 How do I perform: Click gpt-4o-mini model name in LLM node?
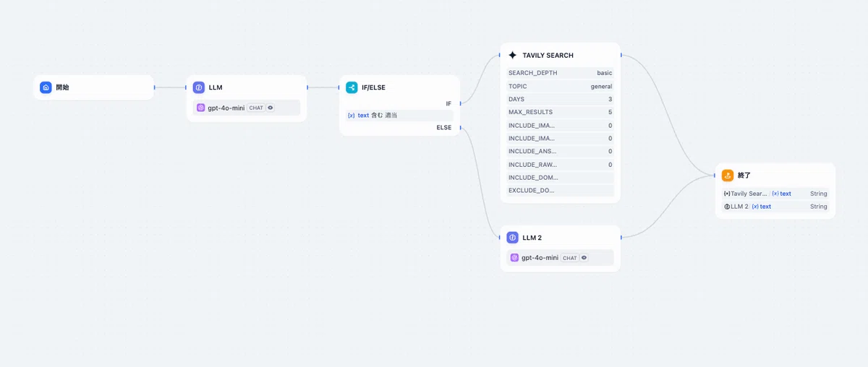pyautogui.click(x=226, y=108)
